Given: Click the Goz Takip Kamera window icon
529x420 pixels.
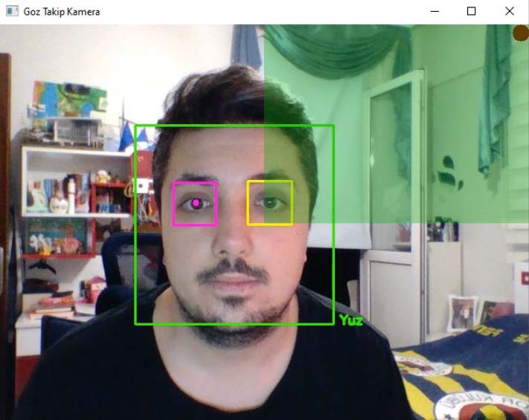Looking at the screenshot, I should tap(12, 11).
